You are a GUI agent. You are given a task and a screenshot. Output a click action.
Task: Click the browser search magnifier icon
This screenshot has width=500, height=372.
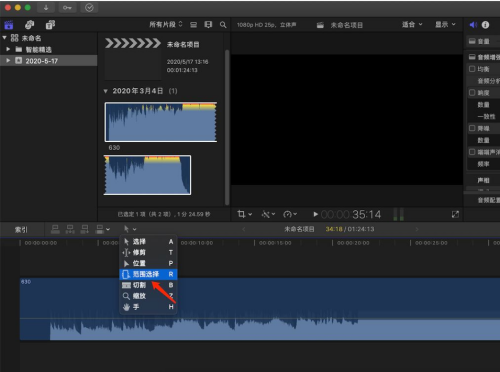pos(223,25)
